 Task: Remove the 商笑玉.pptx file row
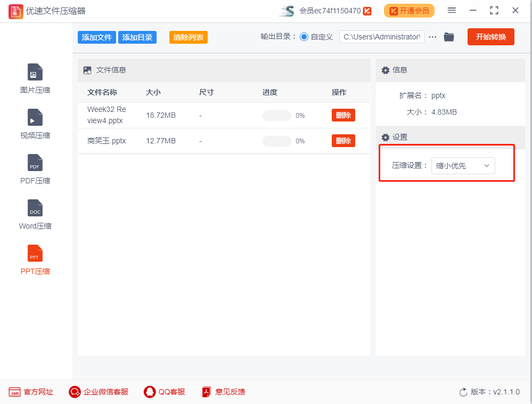[343, 141]
